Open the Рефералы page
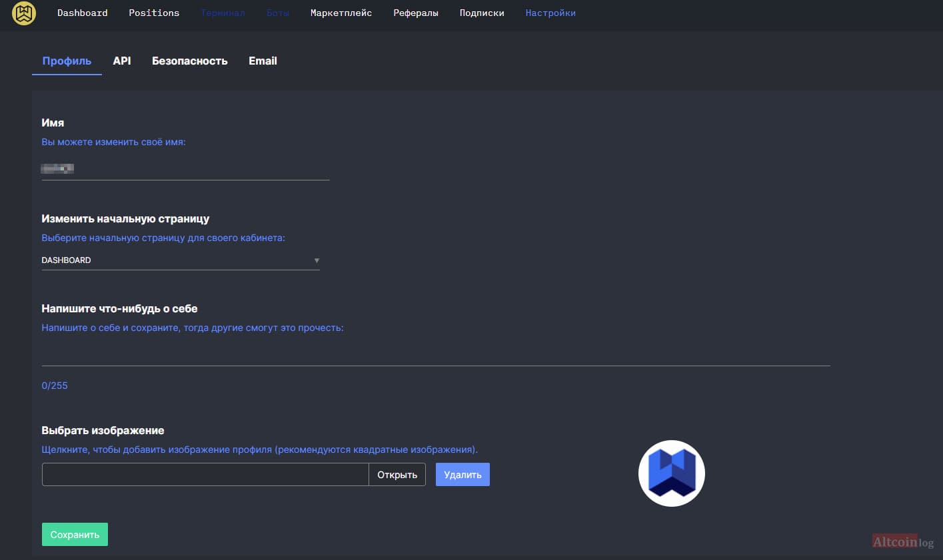The image size is (943, 560). pyautogui.click(x=416, y=13)
